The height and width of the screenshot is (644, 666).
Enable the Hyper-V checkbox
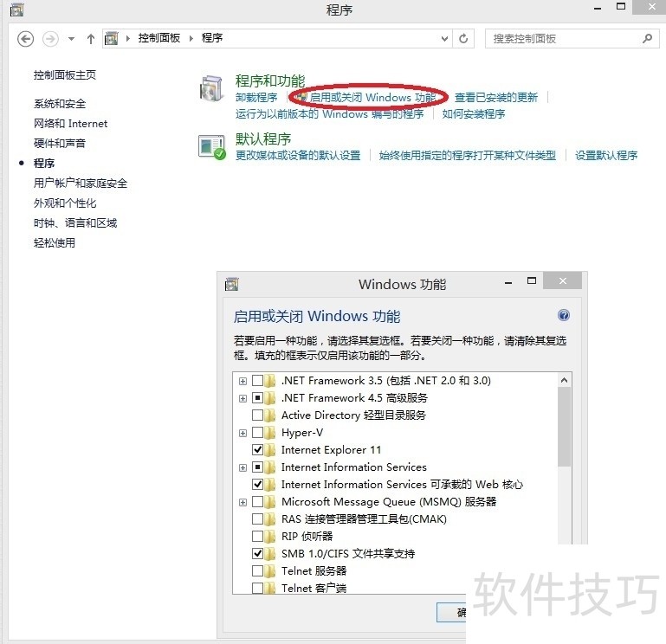[257, 432]
